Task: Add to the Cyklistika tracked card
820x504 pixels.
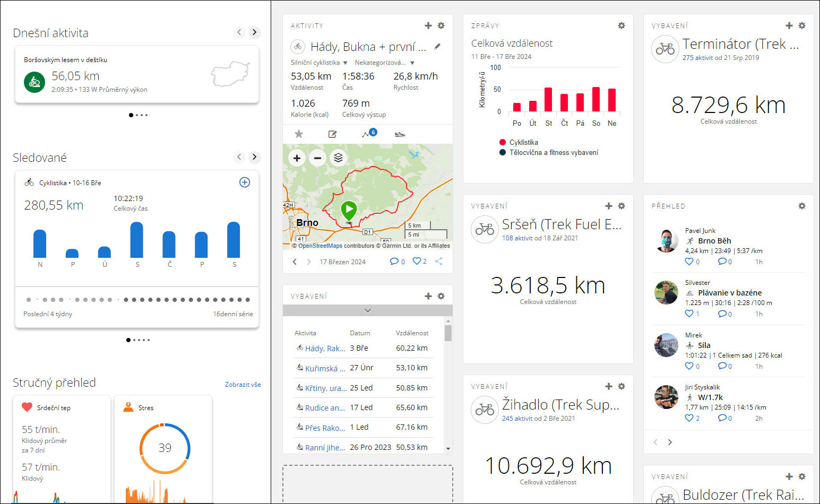Action: [x=245, y=183]
